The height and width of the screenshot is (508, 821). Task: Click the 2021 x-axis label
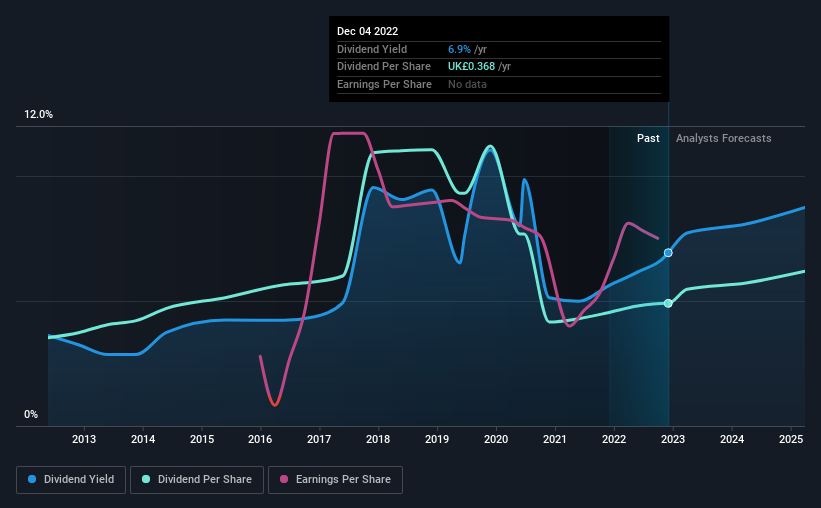pos(554,439)
